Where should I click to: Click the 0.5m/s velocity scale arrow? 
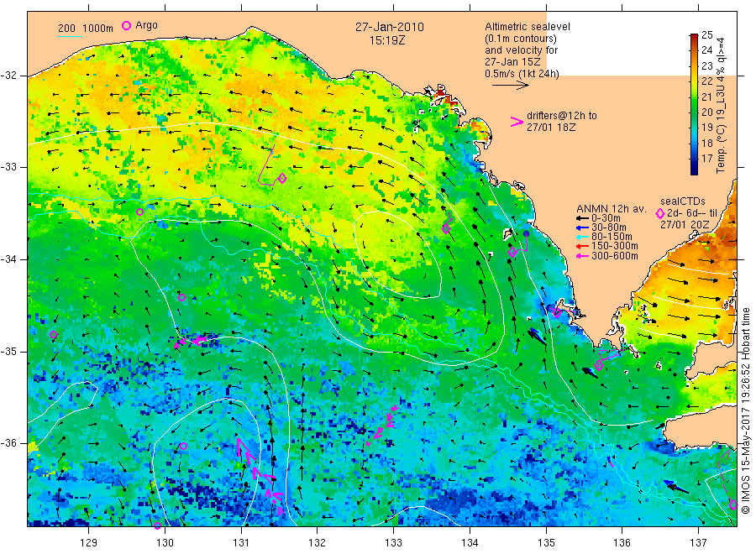(510, 86)
